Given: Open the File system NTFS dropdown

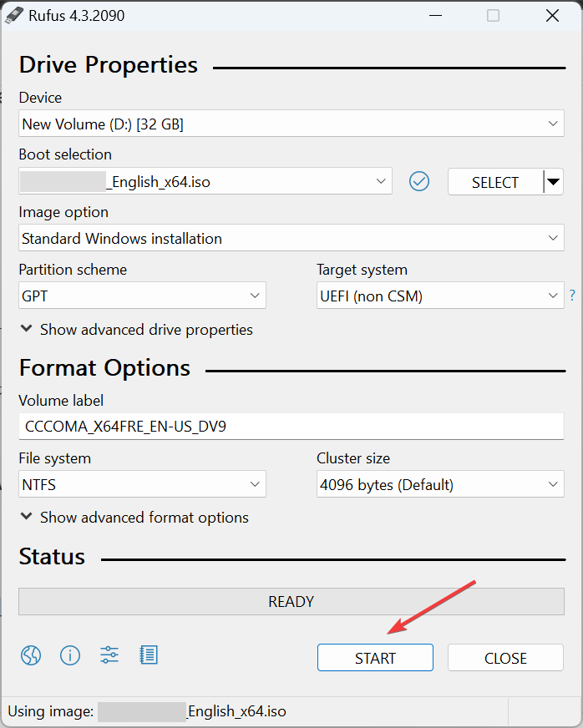Looking at the screenshot, I should [x=142, y=484].
